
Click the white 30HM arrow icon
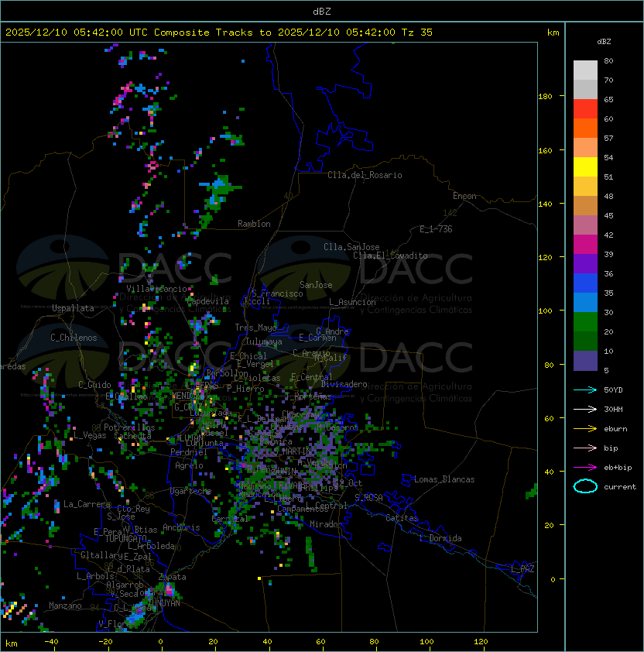[x=585, y=409]
